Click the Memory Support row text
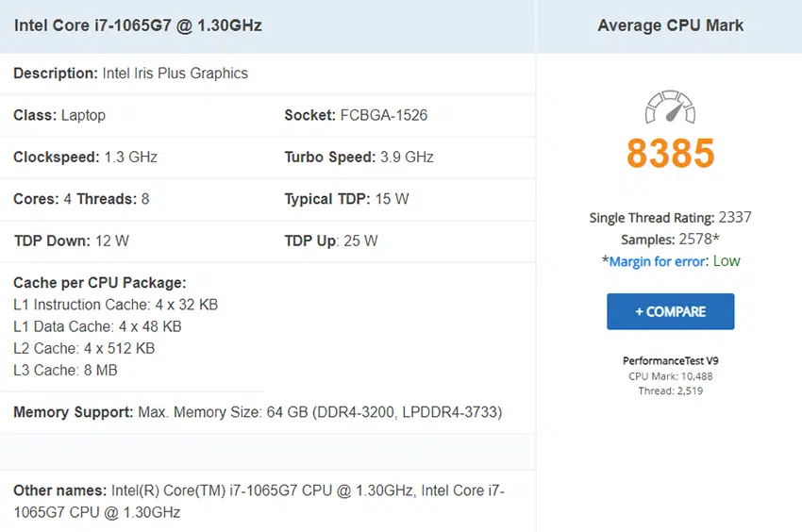The width and height of the screenshot is (802, 532). 258,412
